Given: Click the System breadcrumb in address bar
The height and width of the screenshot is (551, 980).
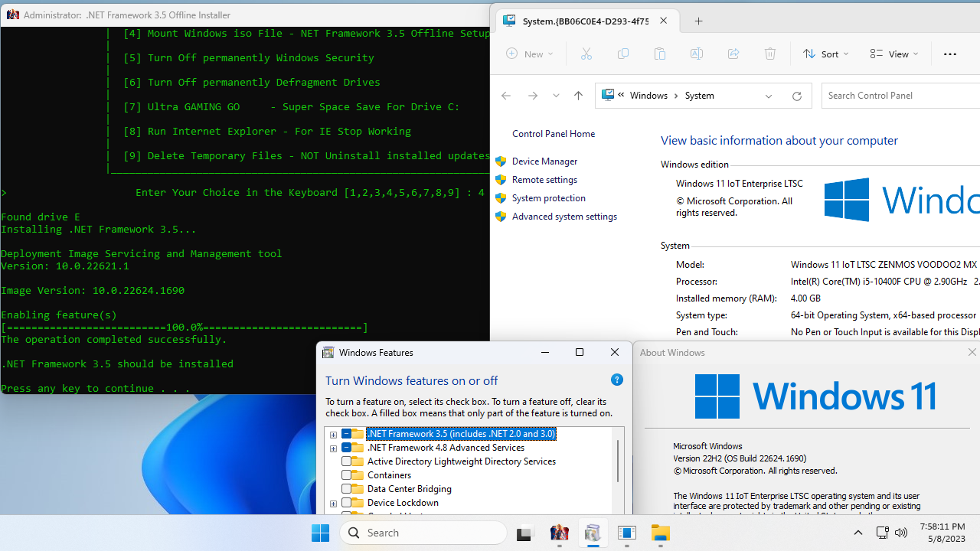Looking at the screenshot, I should (x=699, y=96).
